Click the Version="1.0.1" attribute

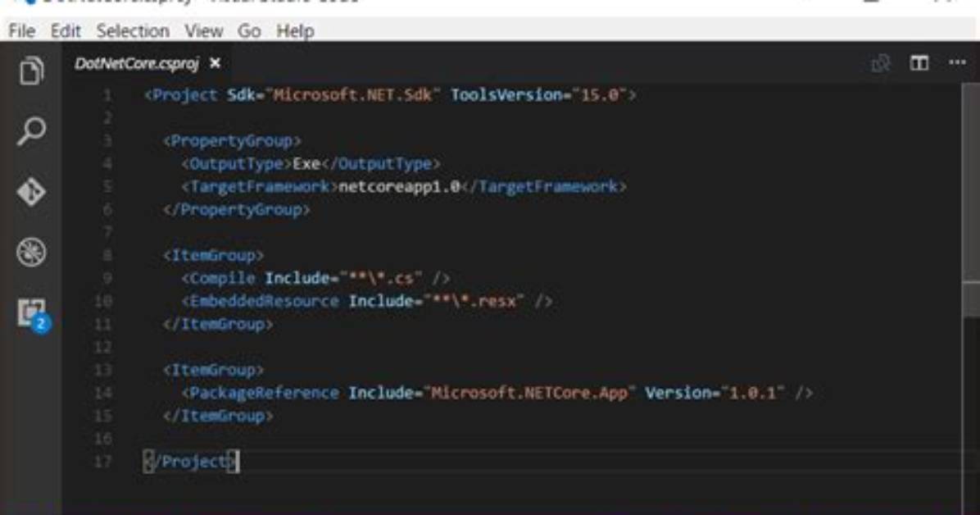pos(715,393)
